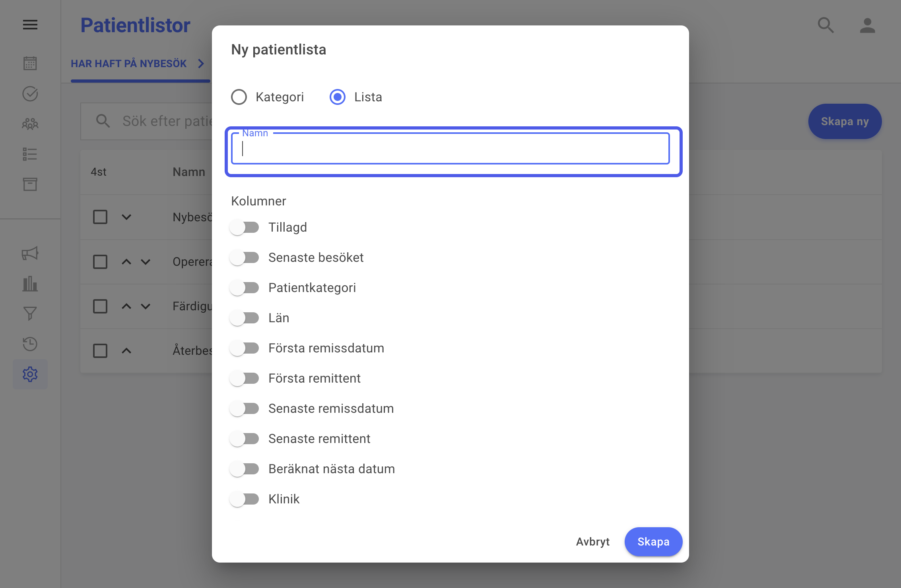901x588 pixels.
Task: Open the checkmark tasks sidebar icon
Action: 30,94
